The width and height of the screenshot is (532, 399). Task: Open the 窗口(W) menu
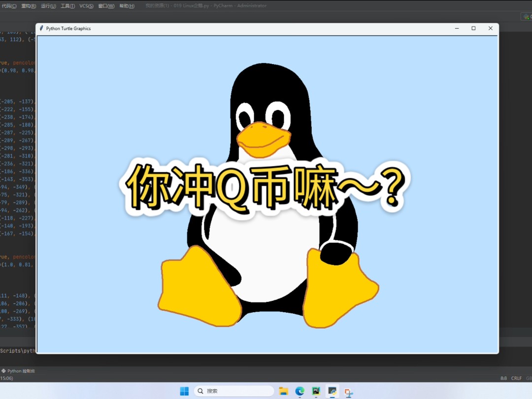point(105,6)
